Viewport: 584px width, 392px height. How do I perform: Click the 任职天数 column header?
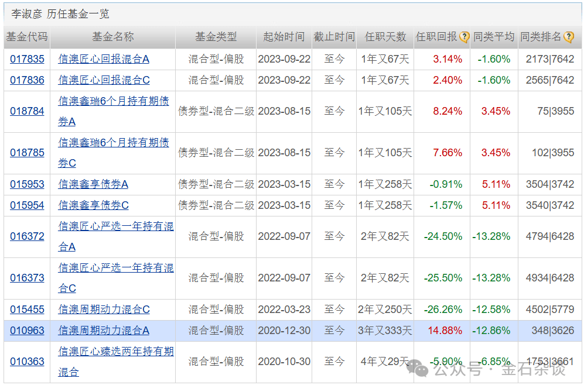point(385,37)
